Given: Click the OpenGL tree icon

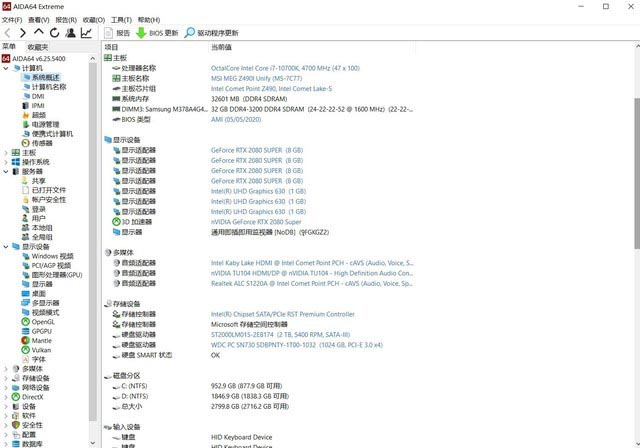Looking at the screenshot, I should coord(26,322).
